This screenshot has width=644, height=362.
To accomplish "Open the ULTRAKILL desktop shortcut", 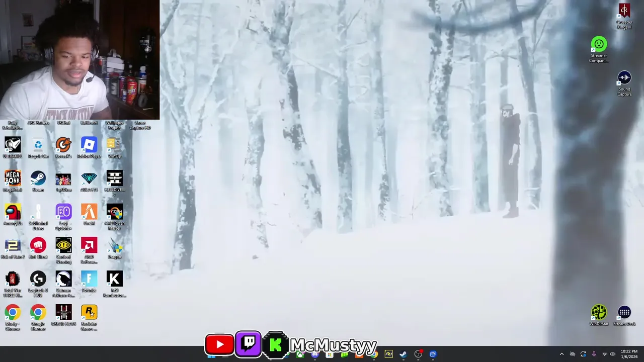I will click(x=13, y=148).
